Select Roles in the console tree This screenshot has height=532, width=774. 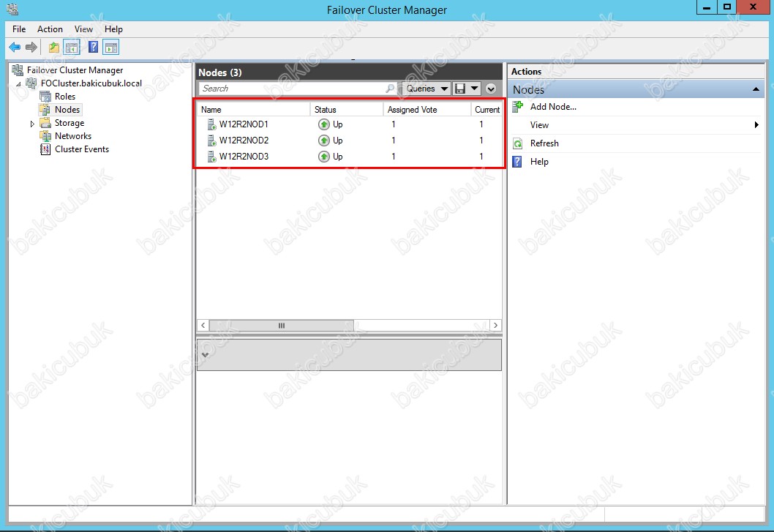pyautogui.click(x=64, y=97)
